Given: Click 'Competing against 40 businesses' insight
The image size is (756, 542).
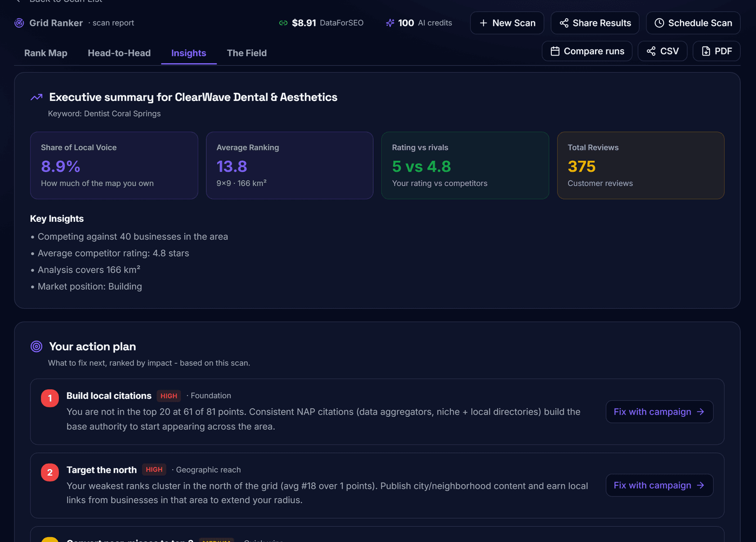Looking at the screenshot, I should 133,236.
